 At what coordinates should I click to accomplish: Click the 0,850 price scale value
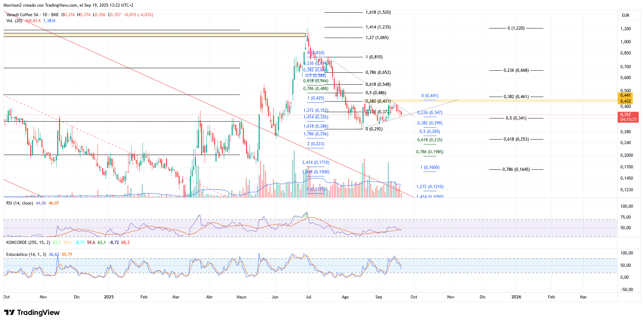click(625, 53)
